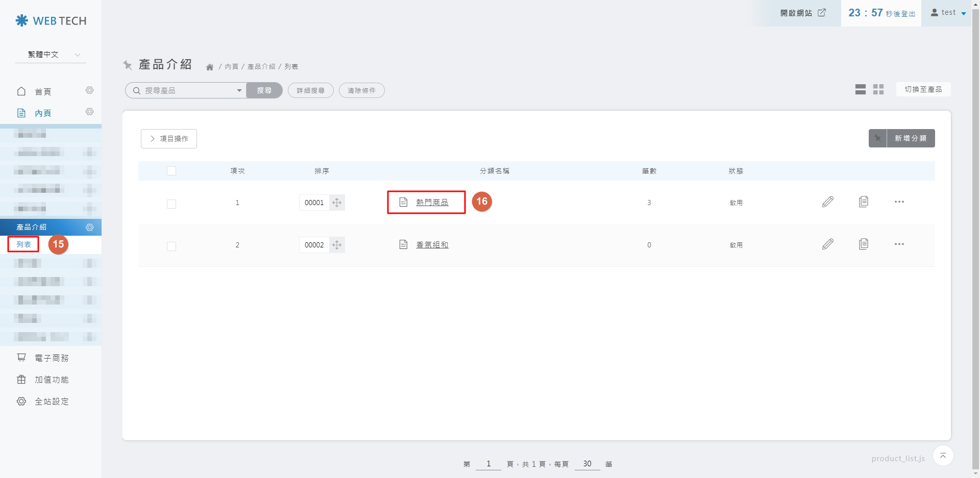This screenshot has width=980, height=478.
Task: Click the 切換至產品 button
Action: (923, 89)
